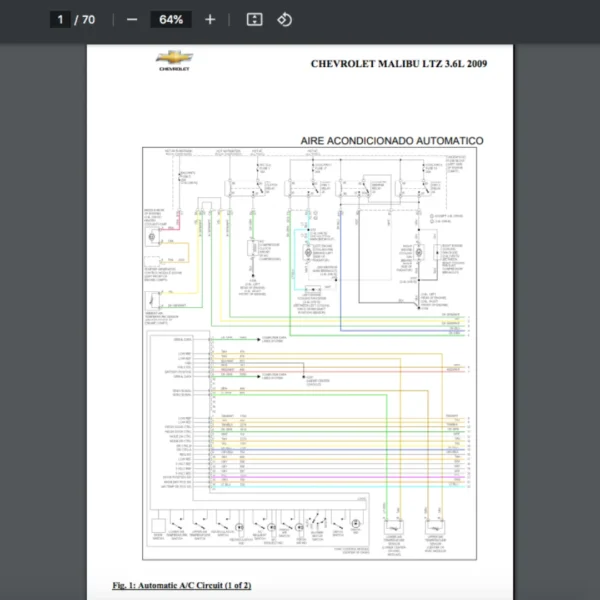
Task: Click the lower air temperature sensor symbol
Action: tap(396, 527)
